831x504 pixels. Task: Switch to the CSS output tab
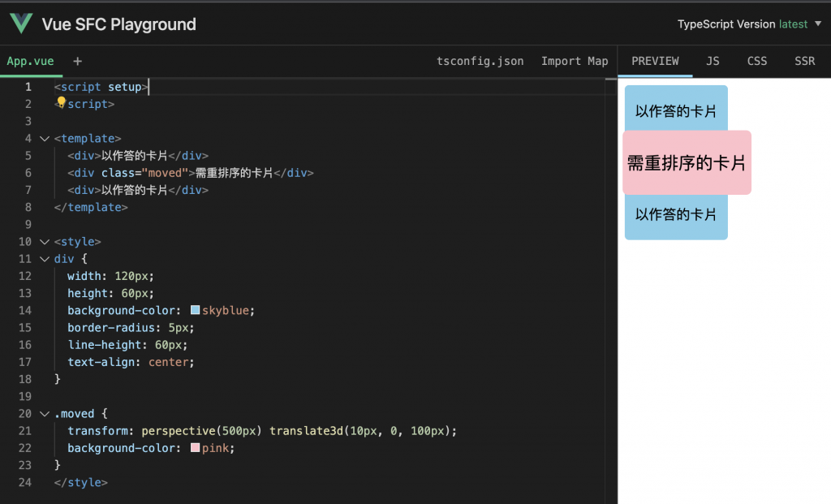(756, 61)
